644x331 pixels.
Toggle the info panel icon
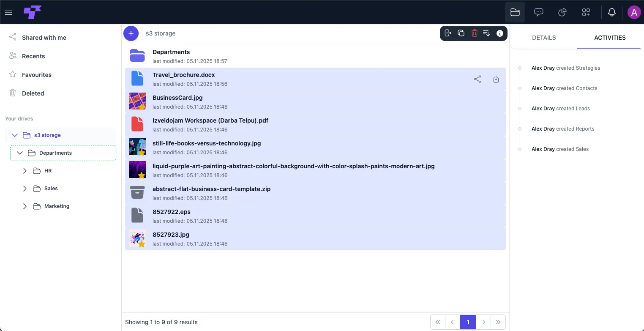point(500,33)
